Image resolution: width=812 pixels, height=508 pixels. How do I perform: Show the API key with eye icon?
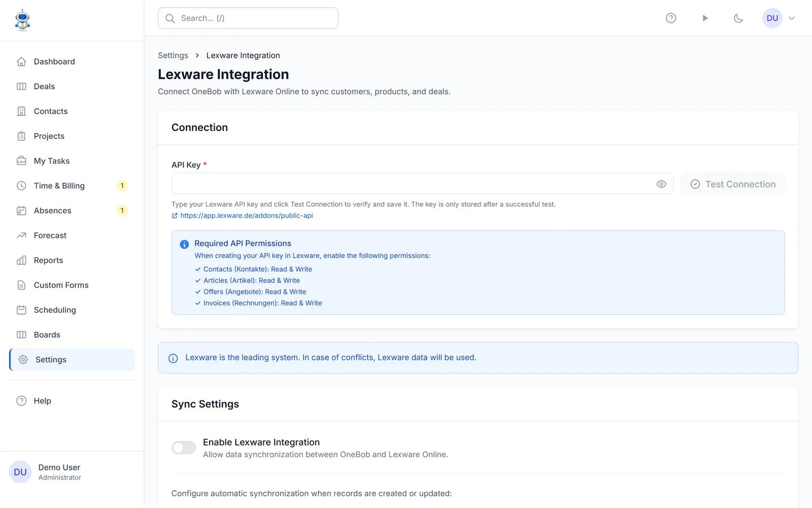tap(661, 184)
